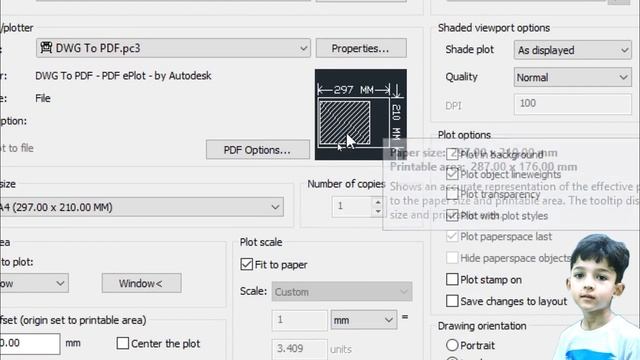Toggle Plot in background checkbox
The height and width of the screenshot is (360, 640).
(452, 154)
